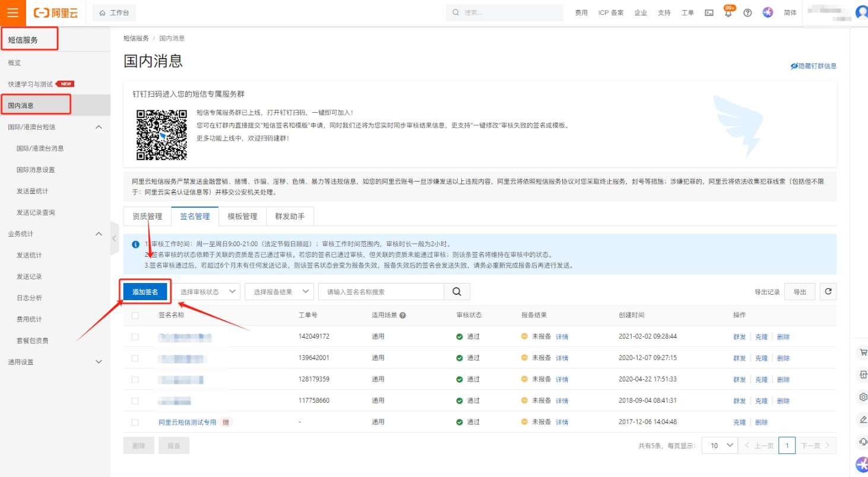Refresh the signature list
This screenshot has height=477, width=868.
pyautogui.click(x=828, y=291)
